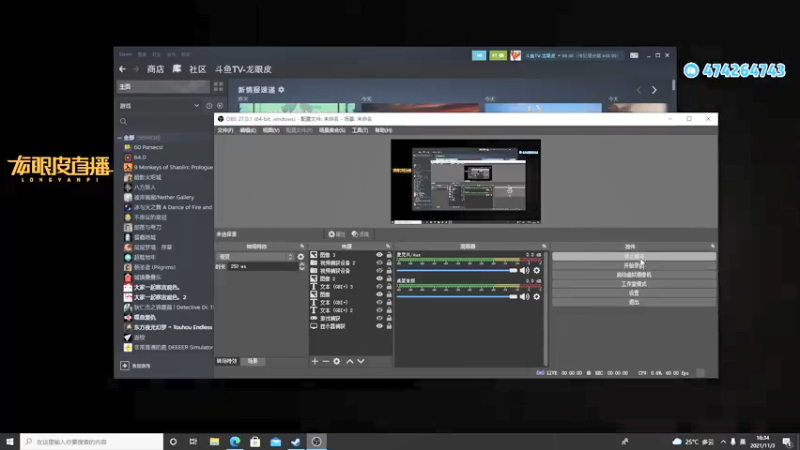Open File Explorer from the taskbar
Viewport: 800px width, 450px height.
pos(214,441)
